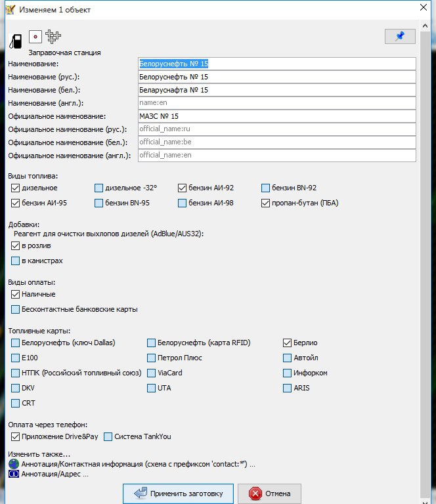The image size is (436, 504).
Task: Enable Белоруснефть (ключ Dallas) fuel card
Action: pyautogui.click(x=16, y=343)
